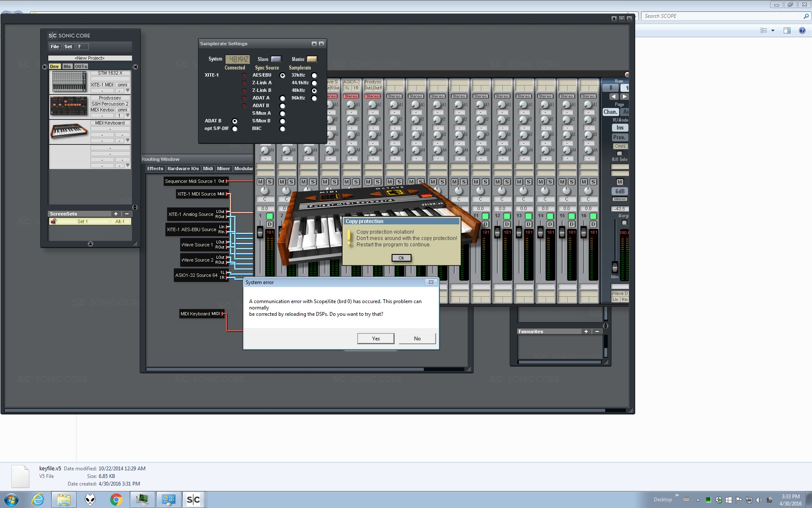Click Yes in System error dialog
The height and width of the screenshot is (508, 812).
[x=376, y=338]
